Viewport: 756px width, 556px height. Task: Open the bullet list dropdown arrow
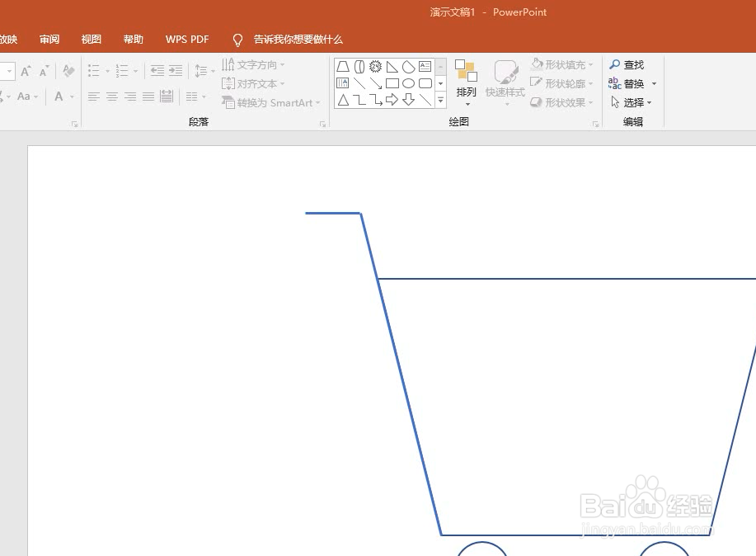click(x=107, y=72)
